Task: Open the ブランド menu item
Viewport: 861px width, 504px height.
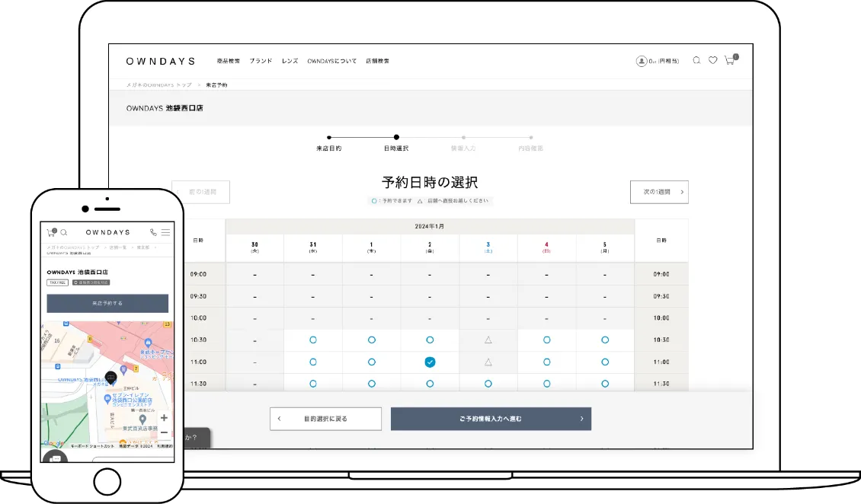Action: click(261, 61)
